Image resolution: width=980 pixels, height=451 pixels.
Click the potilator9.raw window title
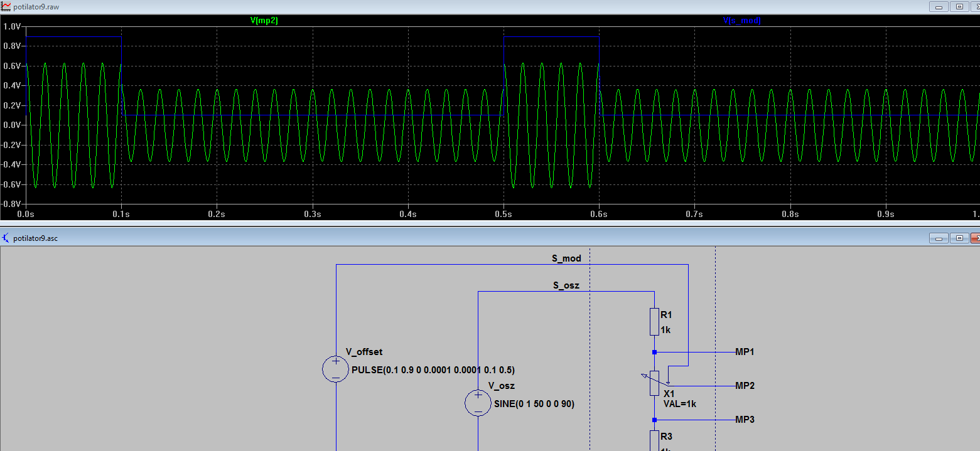point(36,6)
